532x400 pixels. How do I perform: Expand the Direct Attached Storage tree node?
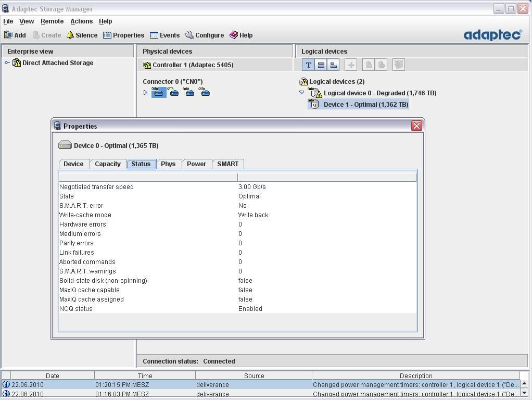point(7,63)
